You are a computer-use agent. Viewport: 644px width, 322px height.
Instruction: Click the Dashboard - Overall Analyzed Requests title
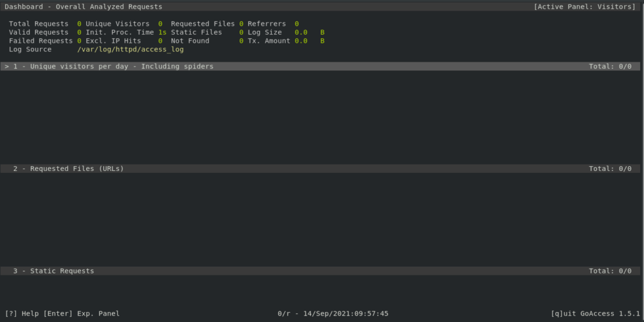click(84, 6)
